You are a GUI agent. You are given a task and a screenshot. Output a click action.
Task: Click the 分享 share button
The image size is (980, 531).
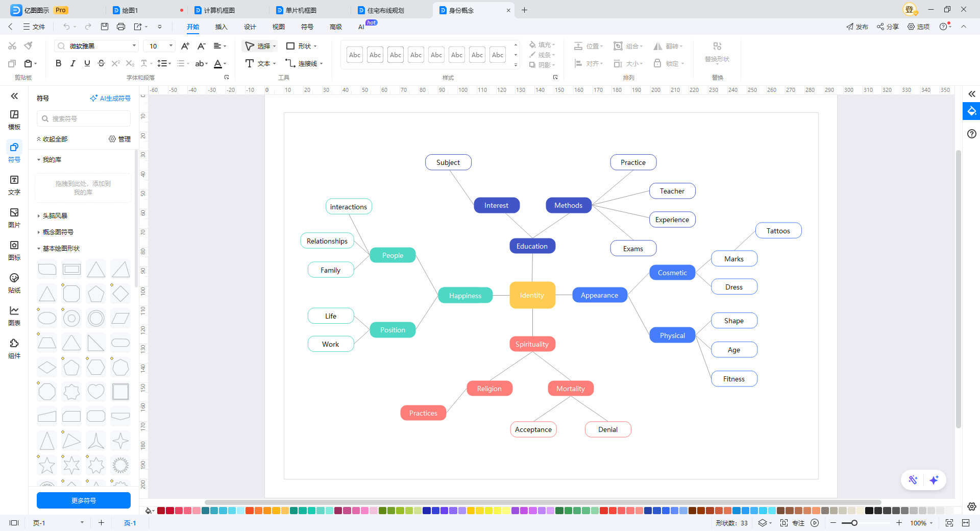888,27
